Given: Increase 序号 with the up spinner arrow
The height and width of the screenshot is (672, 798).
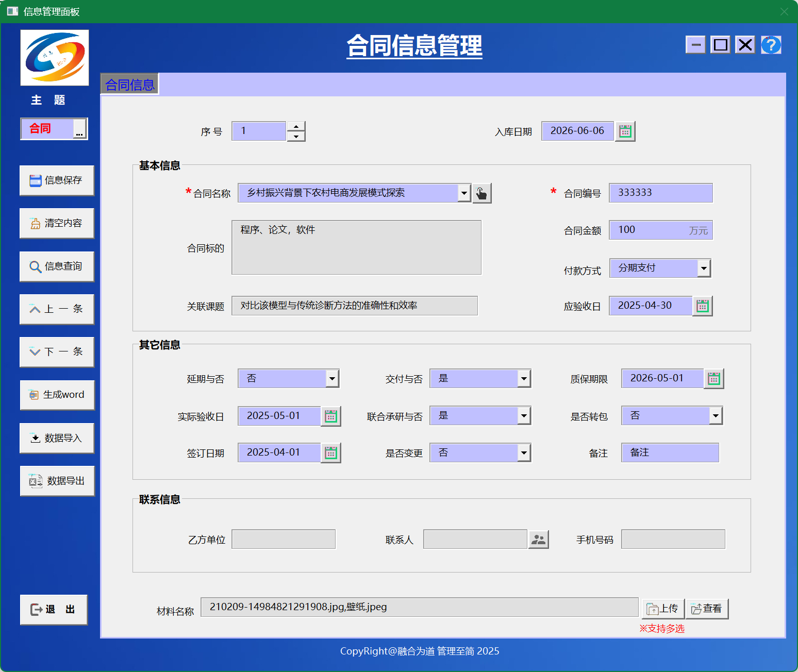Looking at the screenshot, I should (296, 126).
